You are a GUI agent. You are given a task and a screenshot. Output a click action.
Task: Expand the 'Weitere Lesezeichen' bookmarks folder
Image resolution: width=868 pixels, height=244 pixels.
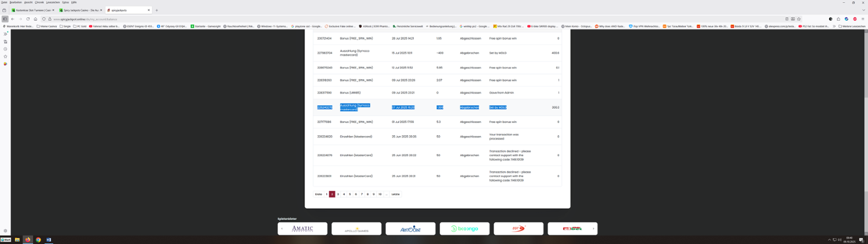[x=852, y=26]
